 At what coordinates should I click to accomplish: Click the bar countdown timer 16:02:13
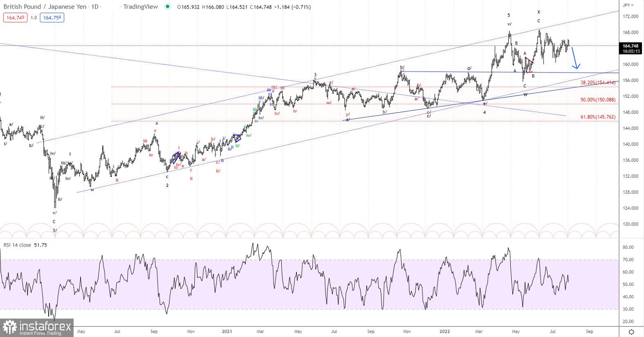631,51
